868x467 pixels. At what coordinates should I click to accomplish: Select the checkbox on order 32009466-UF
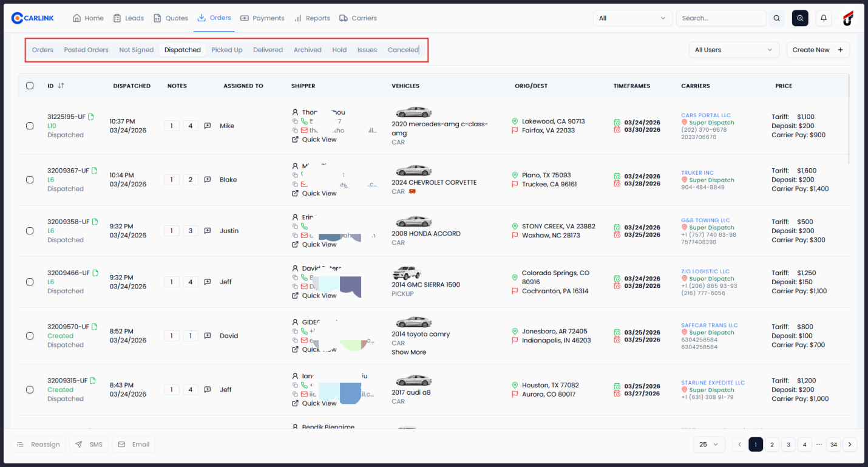click(30, 282)
